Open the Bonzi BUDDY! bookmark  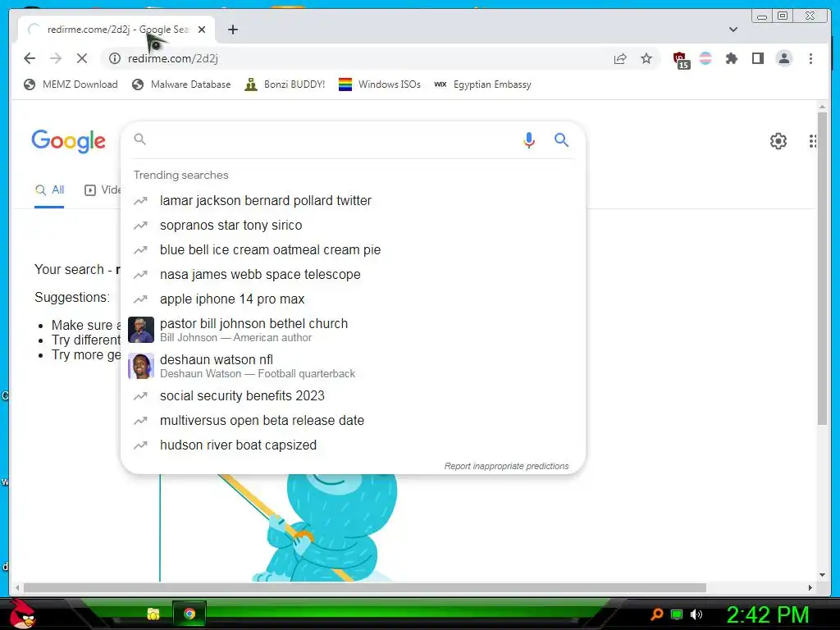coord(285,84)
